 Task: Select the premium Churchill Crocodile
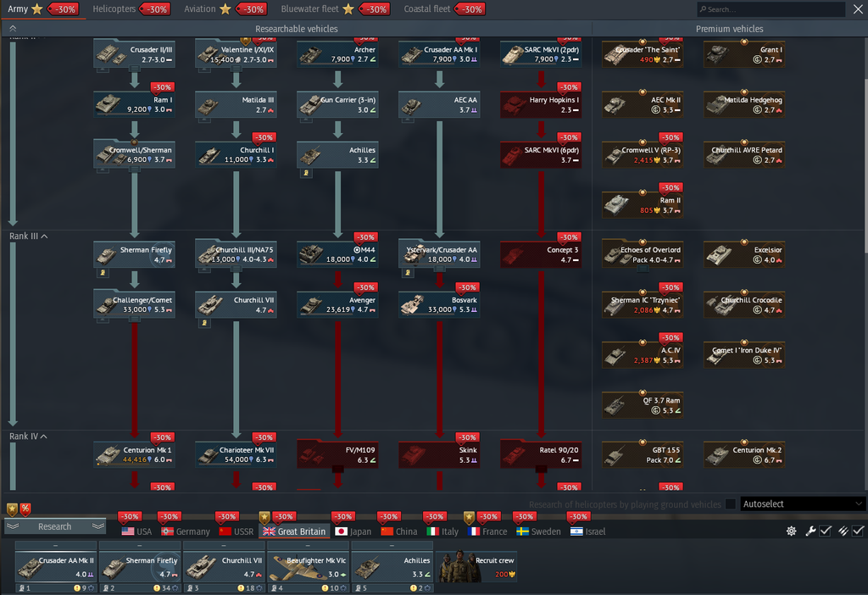click(x=744, y=304)
